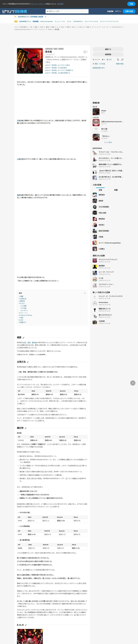Screen dimensions: 138x644
Task: Copy article link via chain icon
Action: tap(122, 59)
